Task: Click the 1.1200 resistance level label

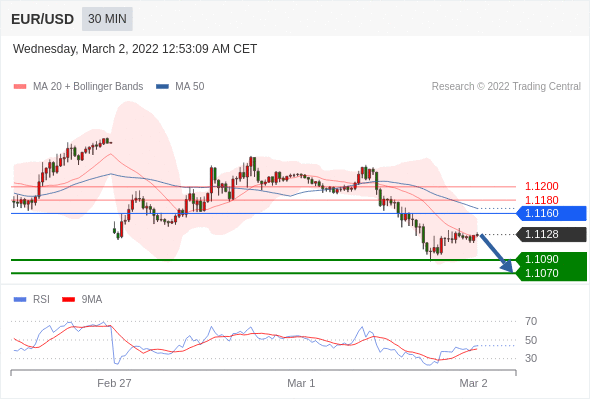Action: (541, 186)
